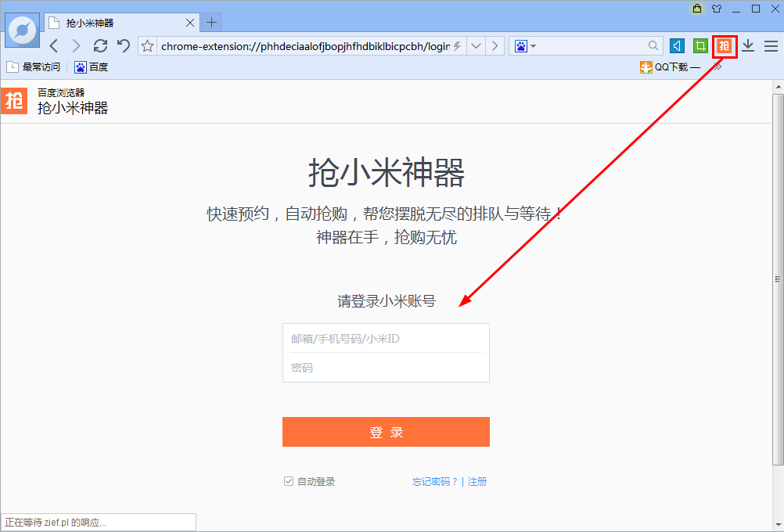Image resolution: width=784 pixels, height=532 pixels.
Task: Enable the 自动登录 auto-login checkbox
Action: [x=289, y=481]
